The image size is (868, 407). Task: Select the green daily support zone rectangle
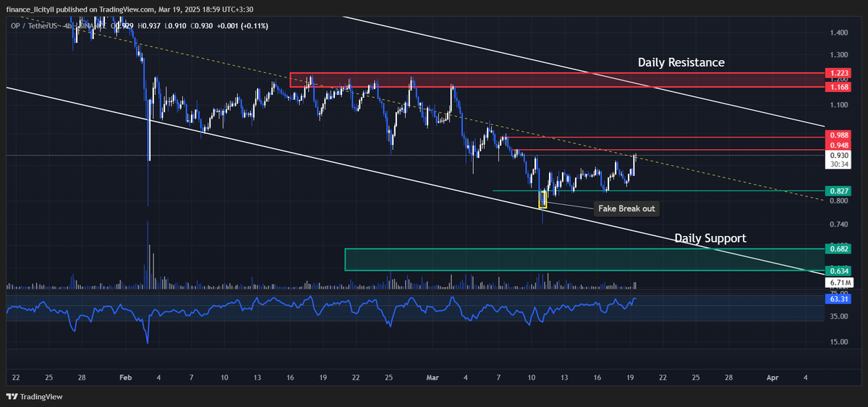pos(584,259)
